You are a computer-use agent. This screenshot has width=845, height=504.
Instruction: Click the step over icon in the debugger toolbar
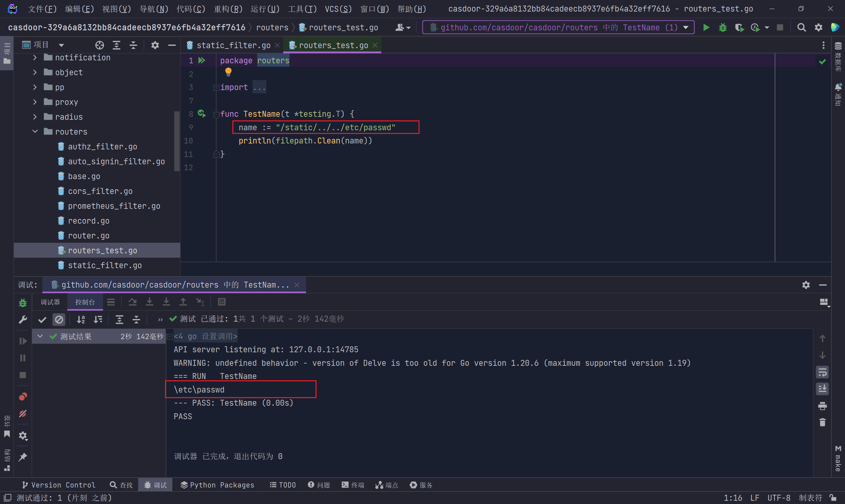(x=132, y=302)
